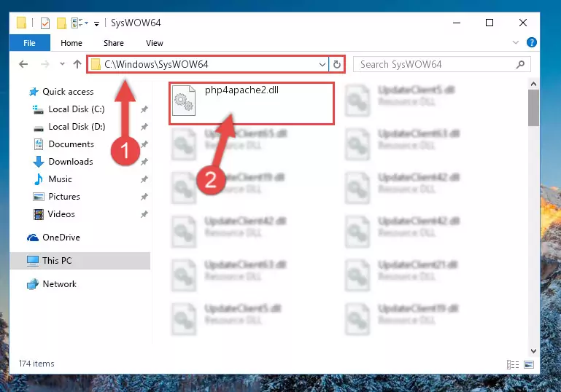The width and height of the screenshot is (561, 392).
Task: Click the pin icon beside Local Disk (C:)
Action: tap(144, 109)
